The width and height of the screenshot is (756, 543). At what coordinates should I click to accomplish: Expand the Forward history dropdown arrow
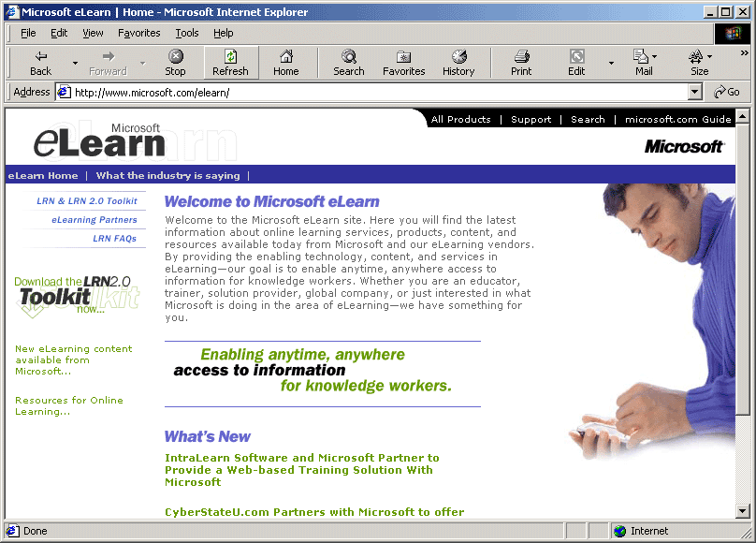[143, 63]
